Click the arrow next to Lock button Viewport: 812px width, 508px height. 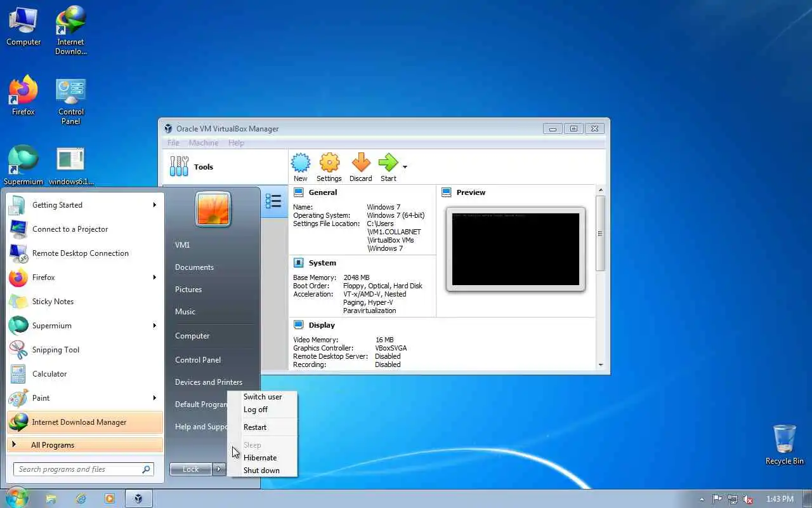tap(219, 469)
